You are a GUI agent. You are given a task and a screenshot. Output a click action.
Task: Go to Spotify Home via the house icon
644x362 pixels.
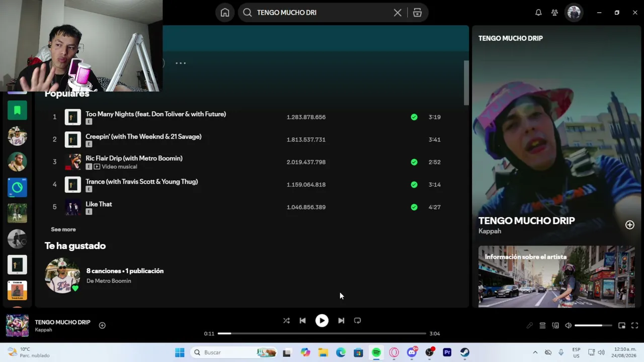click(x=225, y=13)
